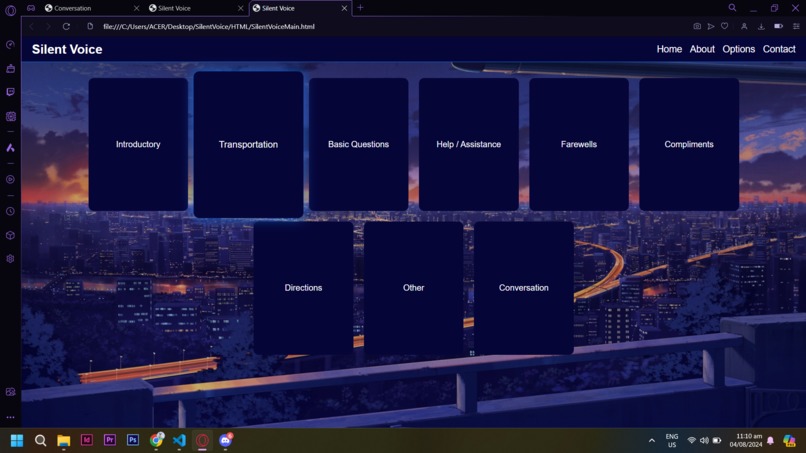Screen dimensions: 806x453
Task: Open the Contact nav link
Action: pyautogui.click(x=779, y=49)
